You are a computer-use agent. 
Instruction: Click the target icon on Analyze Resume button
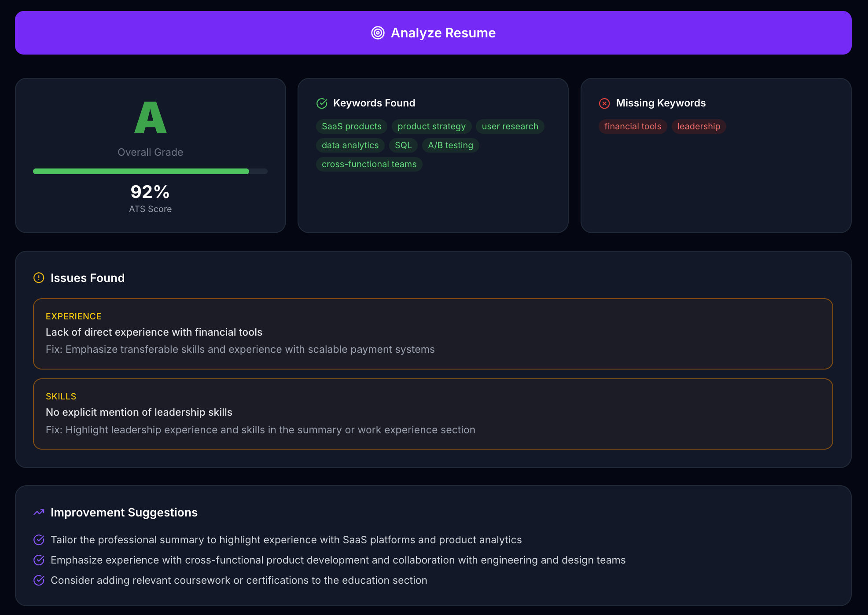(378, 33)
